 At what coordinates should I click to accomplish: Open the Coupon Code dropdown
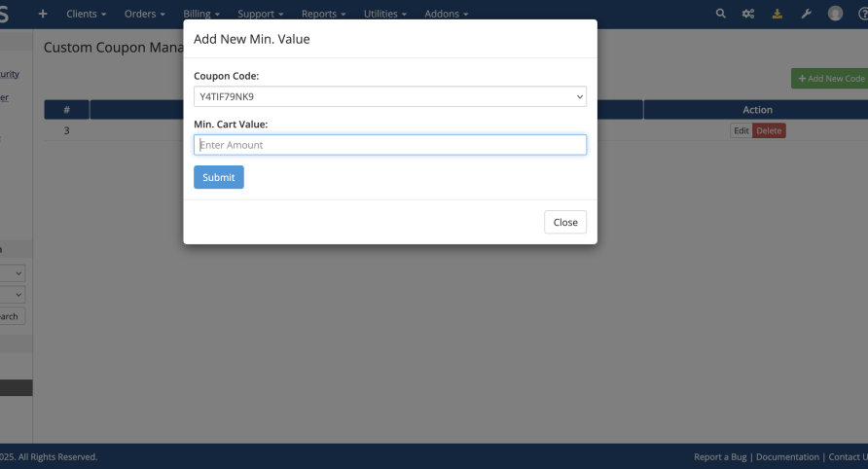[x=389, y=96]
